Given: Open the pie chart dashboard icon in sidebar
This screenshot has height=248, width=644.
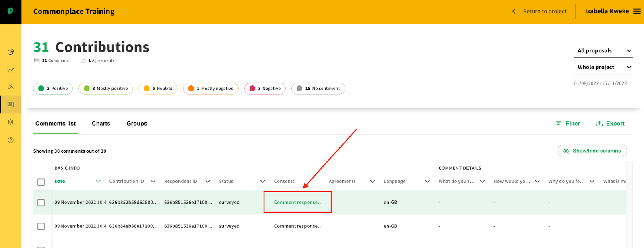Looking at the screenshot, I should 10,52.
